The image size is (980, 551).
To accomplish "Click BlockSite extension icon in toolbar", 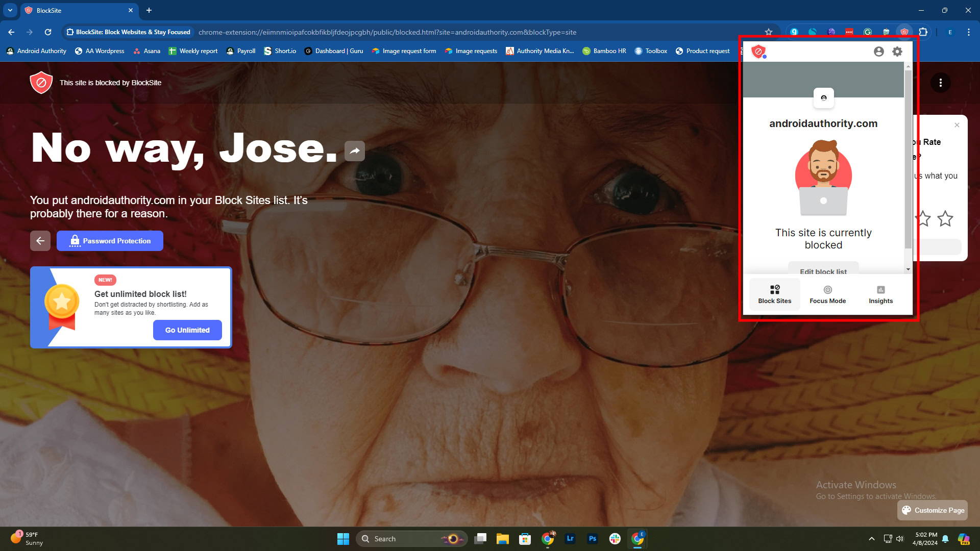I will tap(904, 32).
